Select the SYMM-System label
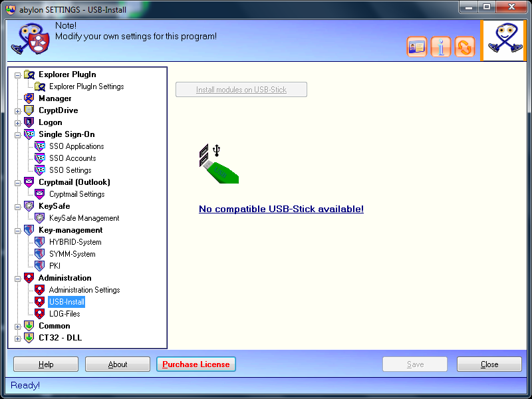The height and width of the screenshot is (399, 532). 72,254
